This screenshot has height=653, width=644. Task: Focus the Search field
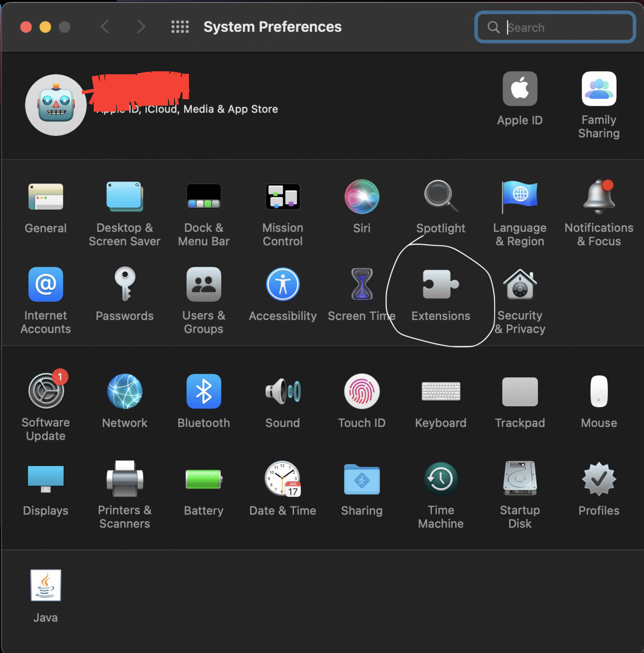555,27
